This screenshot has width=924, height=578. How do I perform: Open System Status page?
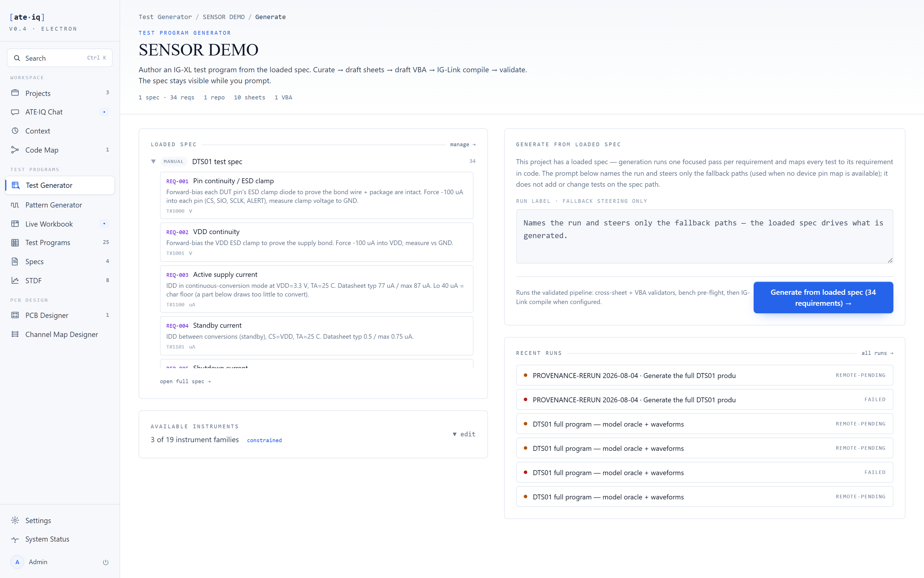click(x=60, y=539)
